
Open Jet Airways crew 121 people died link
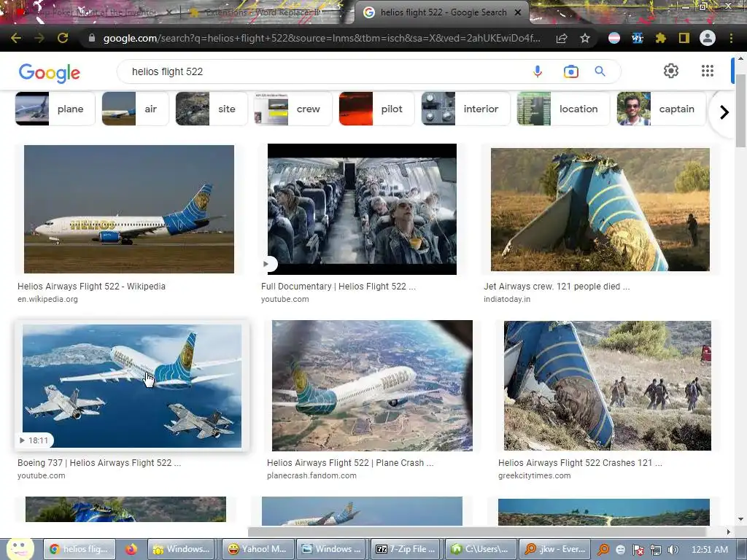pyautogui.click(x=557, y=286)
